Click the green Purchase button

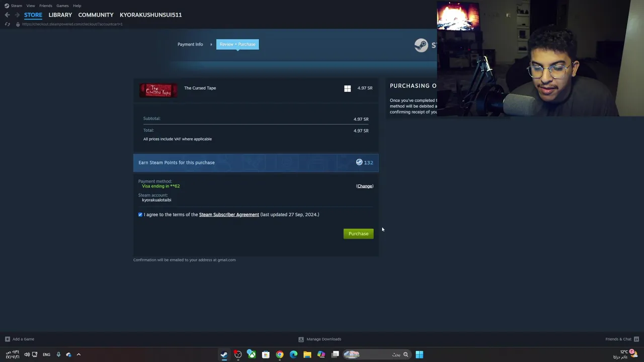pos(358,233)
